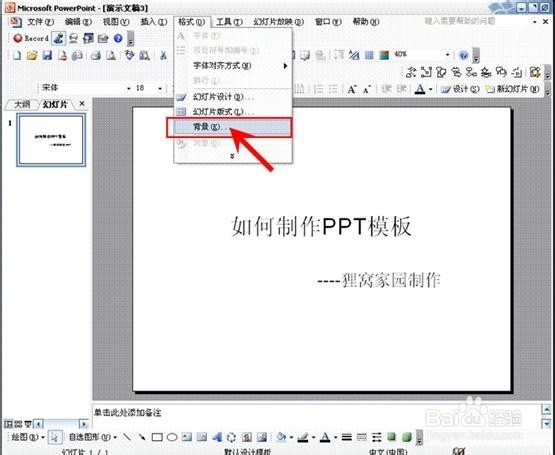Screen dimensions: 555x455
Task: Open the font size 18 dropdown
Action: (x=160, y=88)
